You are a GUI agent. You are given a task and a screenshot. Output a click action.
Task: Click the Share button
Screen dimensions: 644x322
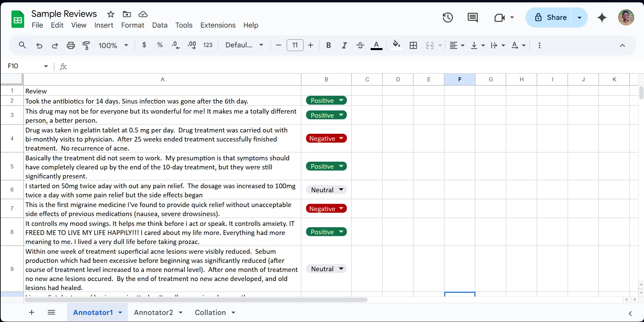550,17
